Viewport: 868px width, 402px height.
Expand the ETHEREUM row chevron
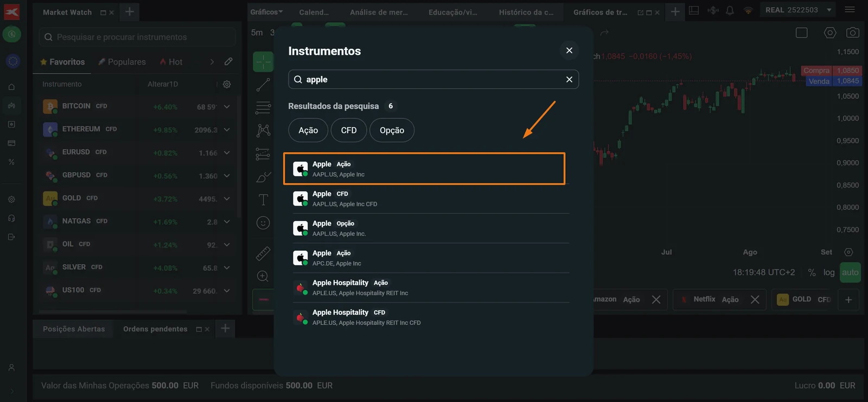227,130
